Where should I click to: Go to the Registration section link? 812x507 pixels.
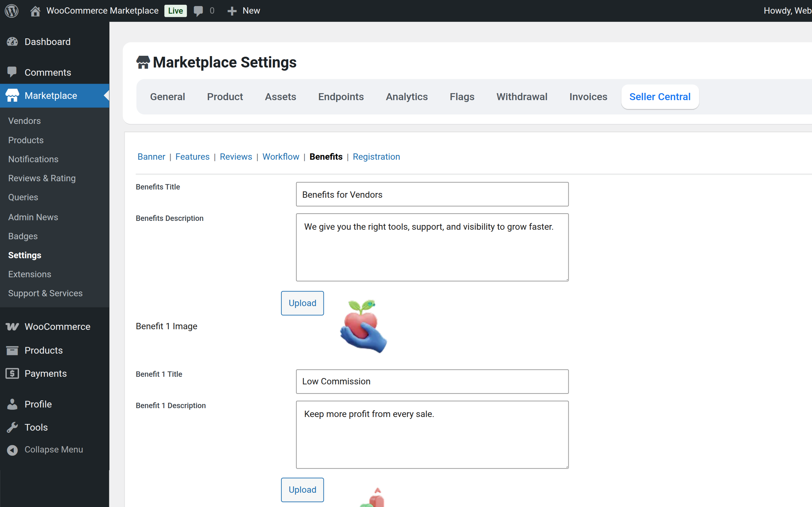376,157
